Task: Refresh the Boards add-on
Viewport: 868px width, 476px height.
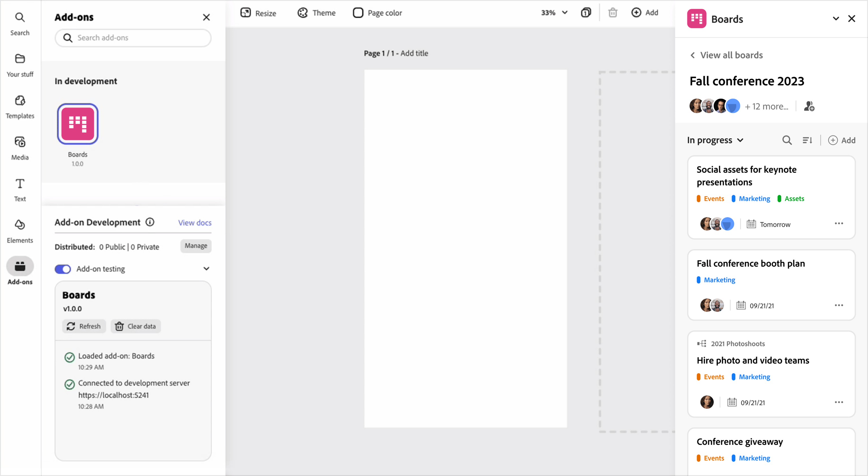Action: 84,326
